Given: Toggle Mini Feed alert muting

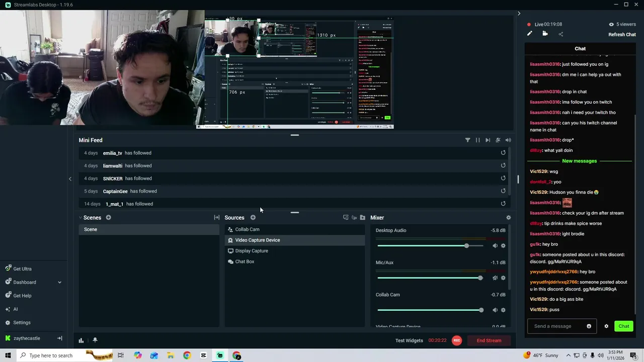Looking at the screenshot, I should pos(498,140).
